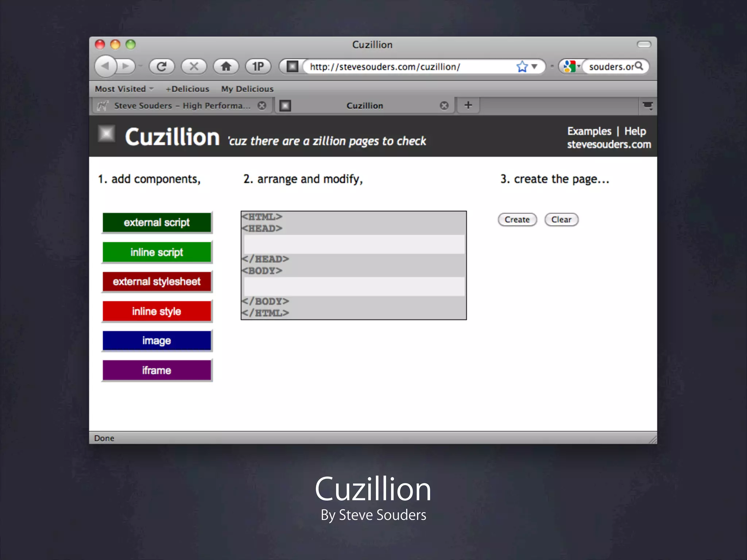Add an iframe component
The height and width of the screenshot is (560, 747).
(x=157, y=370)
